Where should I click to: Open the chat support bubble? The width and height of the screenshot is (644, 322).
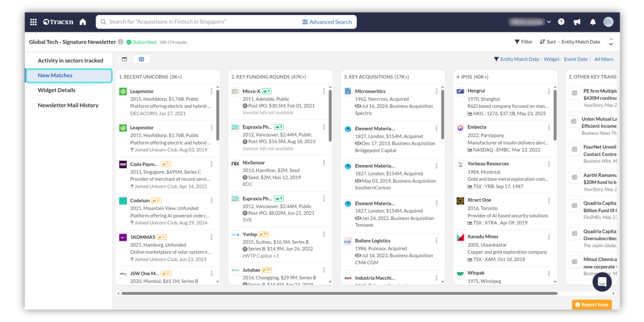pyautogui.click(x=602, y=282)
